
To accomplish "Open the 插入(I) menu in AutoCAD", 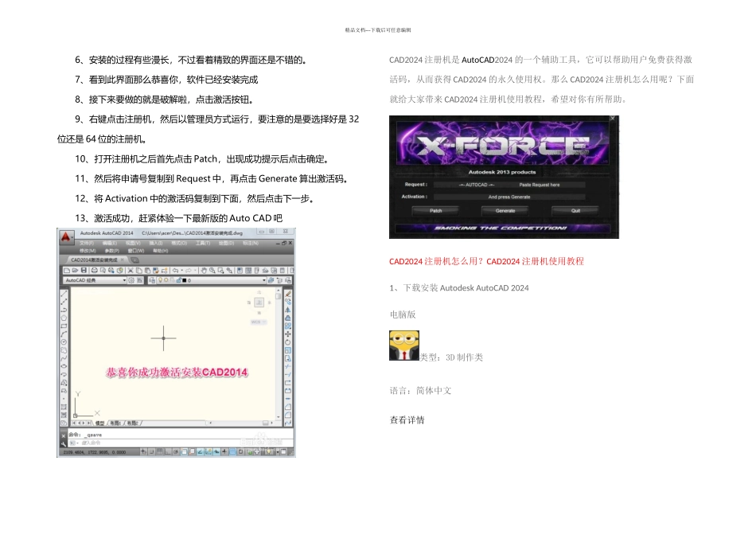I will click(156, 243).
